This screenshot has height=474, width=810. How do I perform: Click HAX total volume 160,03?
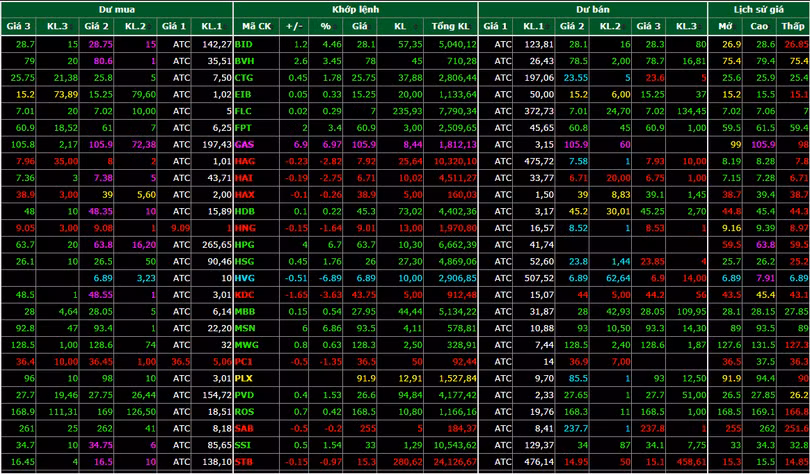462,195
